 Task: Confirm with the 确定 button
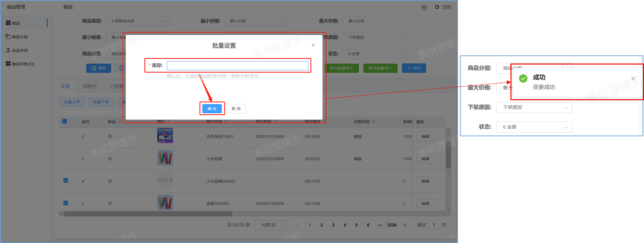[x=212, y=108]
